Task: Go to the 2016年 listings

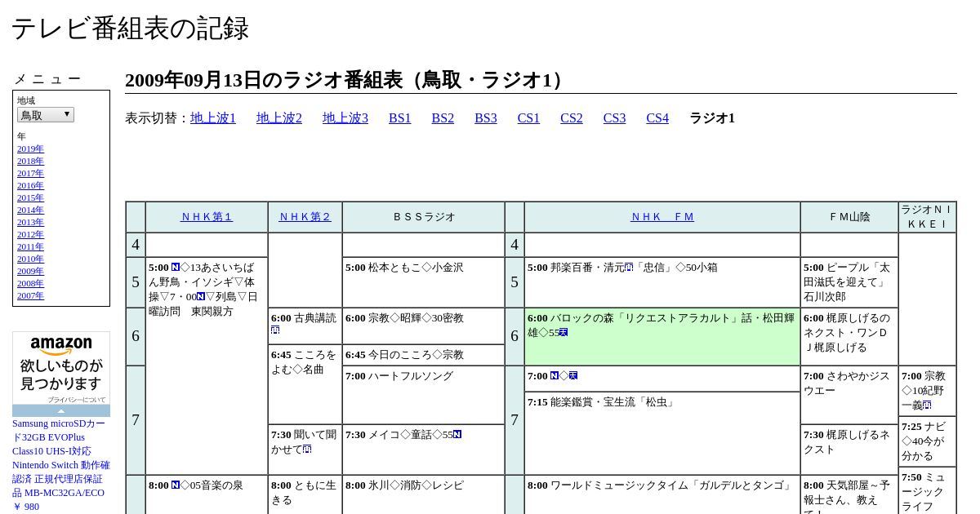Action: (30, 186)
